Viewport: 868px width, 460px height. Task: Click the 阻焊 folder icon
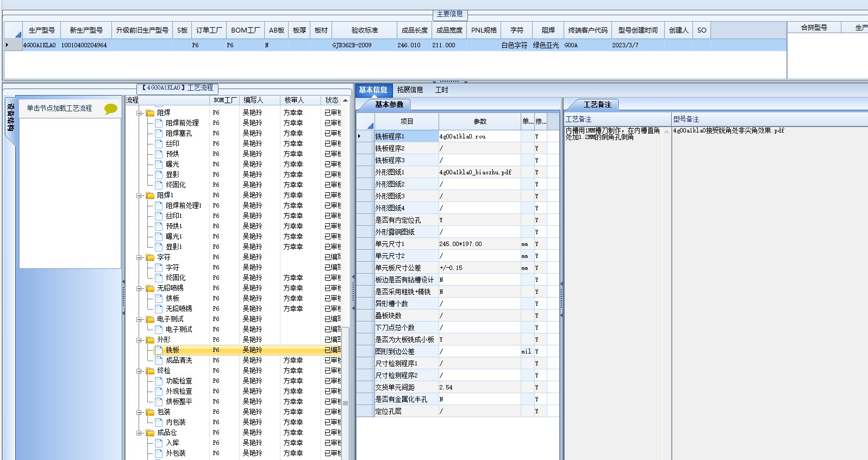click(x=150, y=113)
